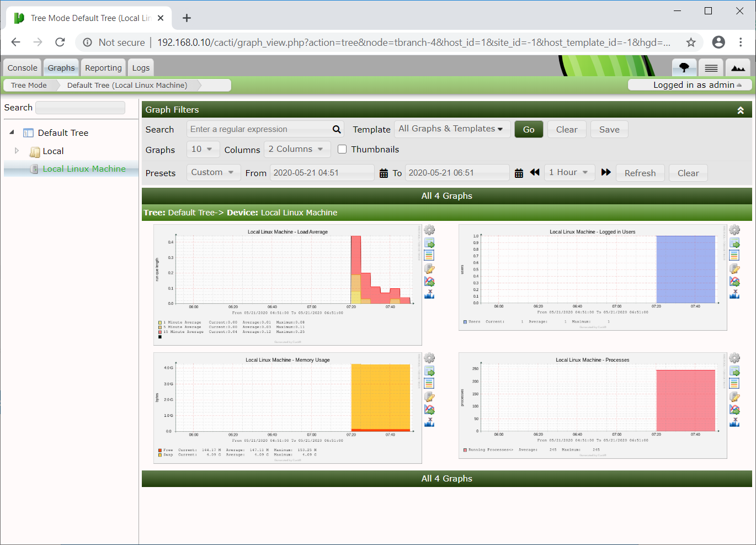This screenshot has width=756, height=545.
Task: Switch to preview view icon in header
Action: (x=738, y=67)
